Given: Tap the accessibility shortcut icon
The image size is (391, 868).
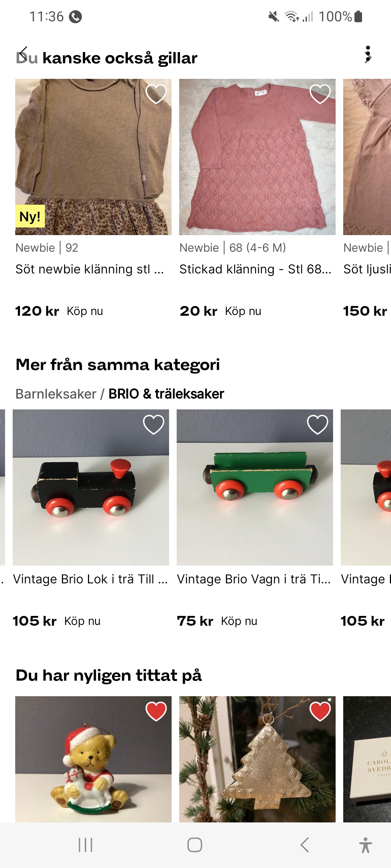Looking at the screenshot, I should [x=365, y=845].
